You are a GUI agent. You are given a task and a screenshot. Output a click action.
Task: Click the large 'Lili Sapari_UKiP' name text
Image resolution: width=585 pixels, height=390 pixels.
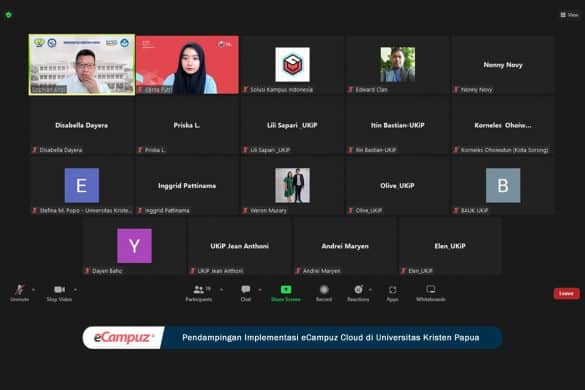(x=292, y=125)
